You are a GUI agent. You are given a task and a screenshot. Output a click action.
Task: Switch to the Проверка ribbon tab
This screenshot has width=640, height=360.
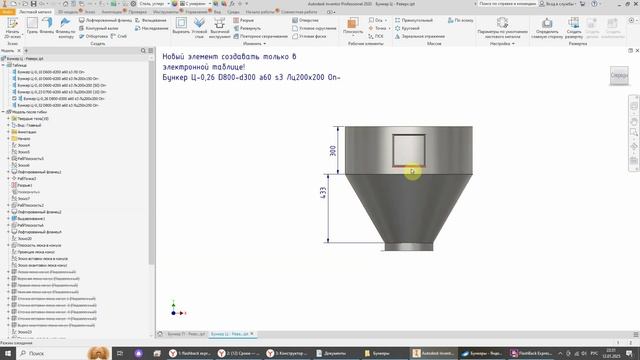coord(137,12)
